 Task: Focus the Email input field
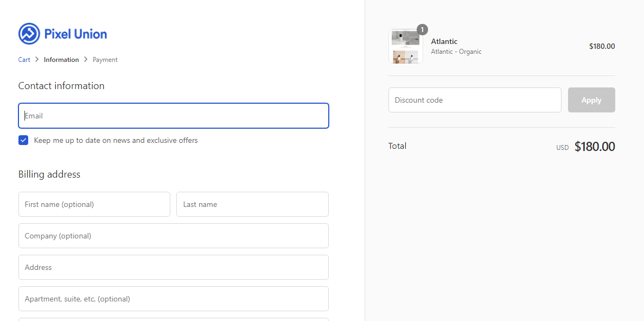(174, 116)
